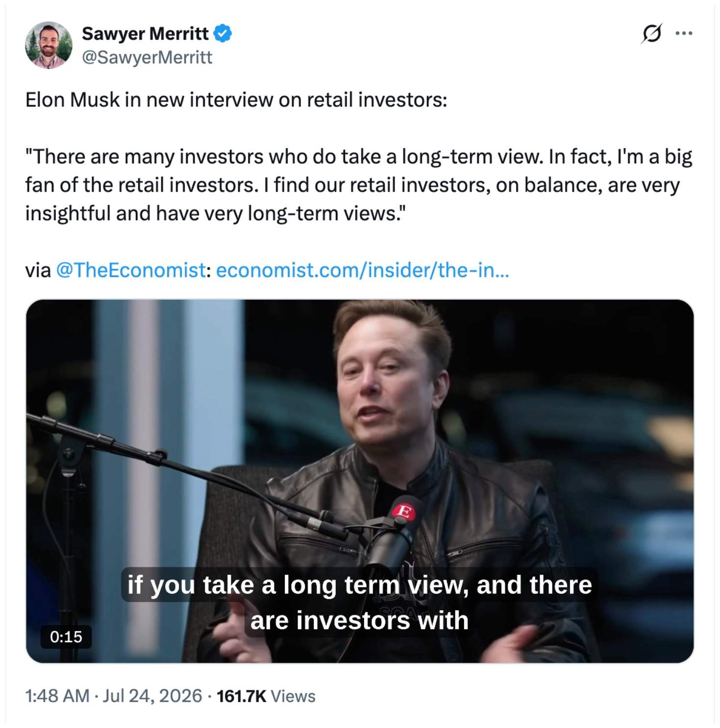Select the 0:15 video duration badge
The height and width of the screenshot is (728, 720).
tap(66, 636)
